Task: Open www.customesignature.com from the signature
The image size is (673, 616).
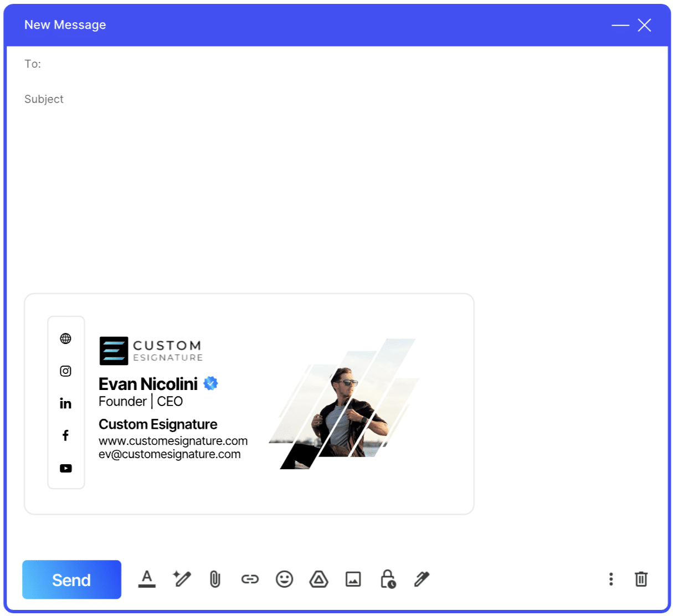Action: [x=173, y=440]
